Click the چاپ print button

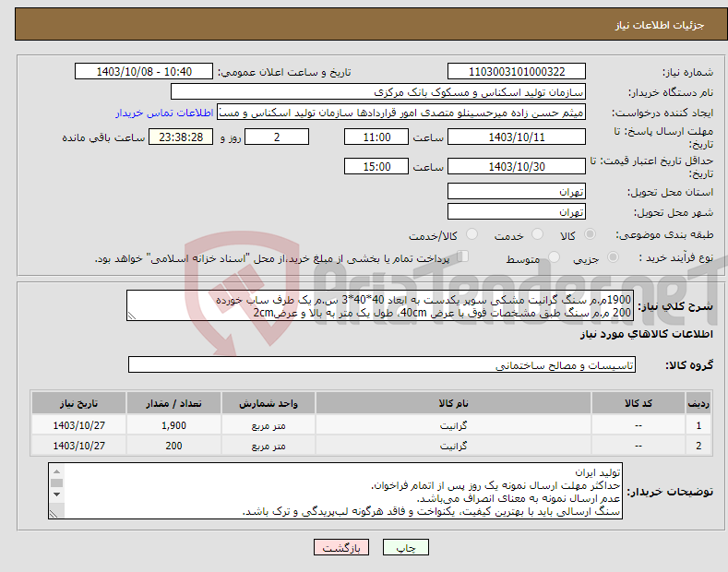(x=406, y=548)
